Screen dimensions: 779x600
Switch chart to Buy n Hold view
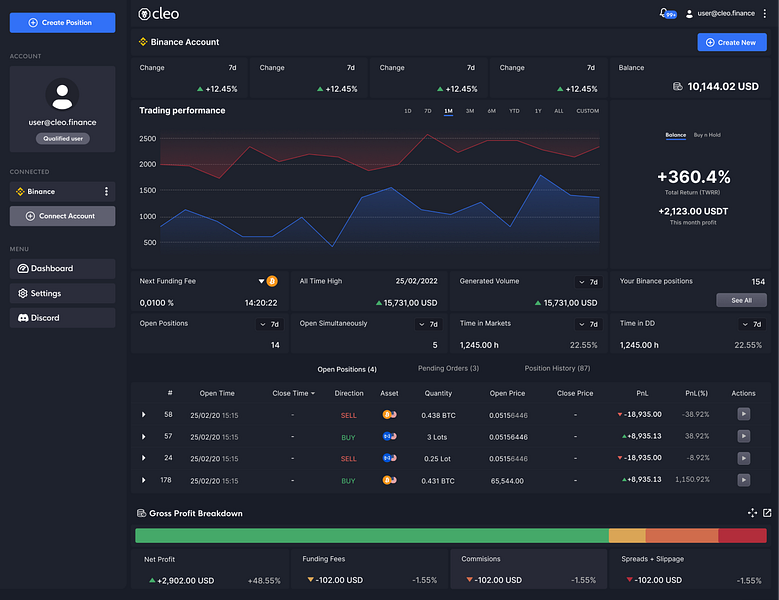(707, 135)
